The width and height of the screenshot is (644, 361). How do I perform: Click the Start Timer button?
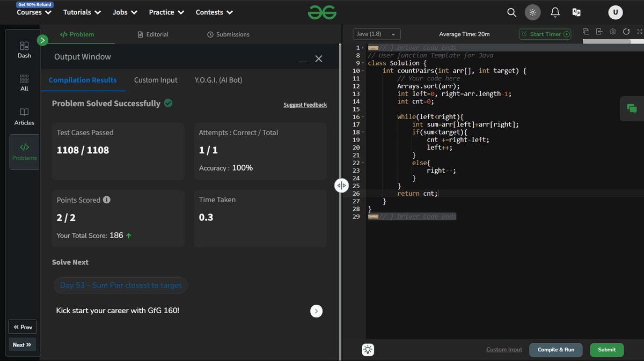545,34
